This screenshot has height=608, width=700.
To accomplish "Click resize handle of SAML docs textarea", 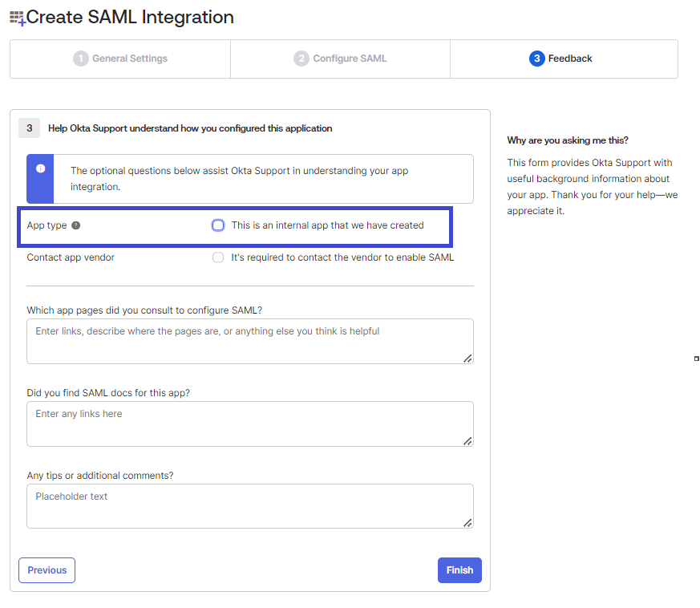I will [467, 441].
